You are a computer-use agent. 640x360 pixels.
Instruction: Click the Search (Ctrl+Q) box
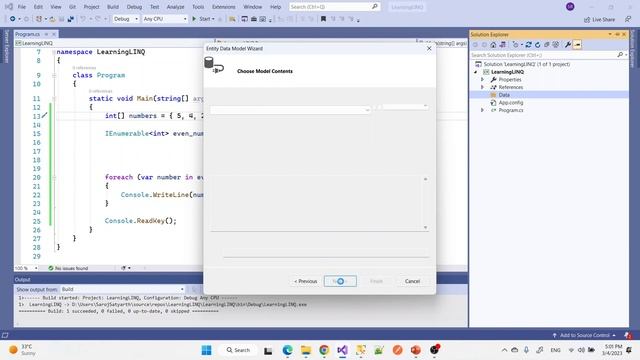coord(334,7)
